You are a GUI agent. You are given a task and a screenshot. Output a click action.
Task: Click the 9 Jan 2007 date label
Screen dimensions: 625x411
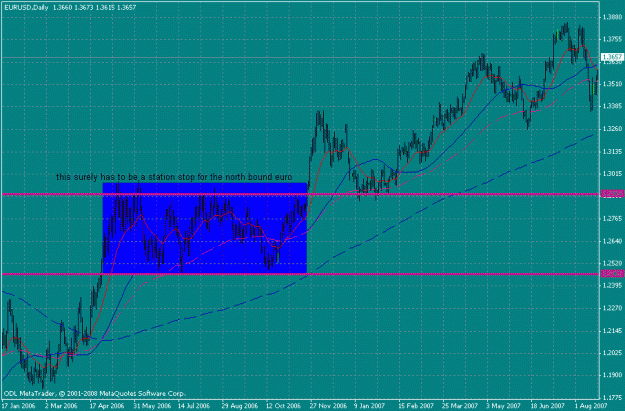[x=370, y=406]
